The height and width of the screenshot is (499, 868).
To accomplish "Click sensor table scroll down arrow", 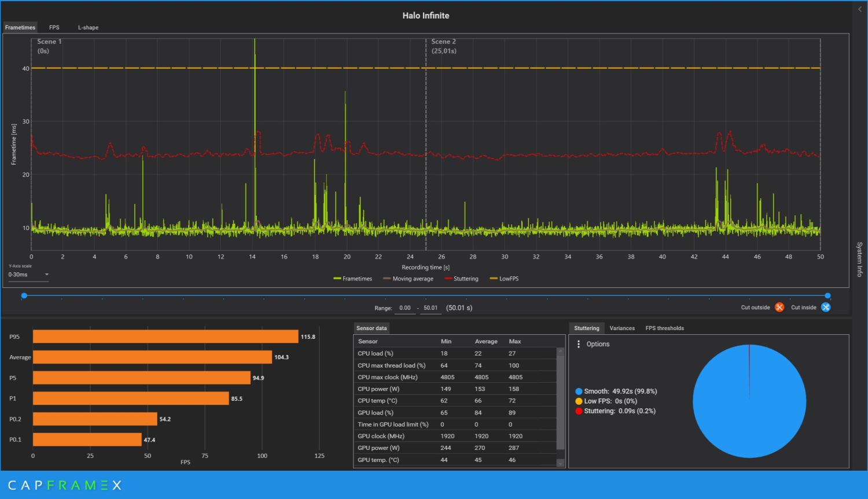I will click(x=560, y=463).
